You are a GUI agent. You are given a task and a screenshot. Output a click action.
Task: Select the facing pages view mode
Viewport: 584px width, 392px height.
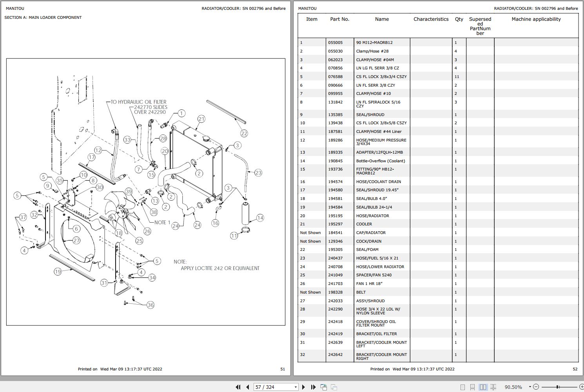(x=483, y=387)
